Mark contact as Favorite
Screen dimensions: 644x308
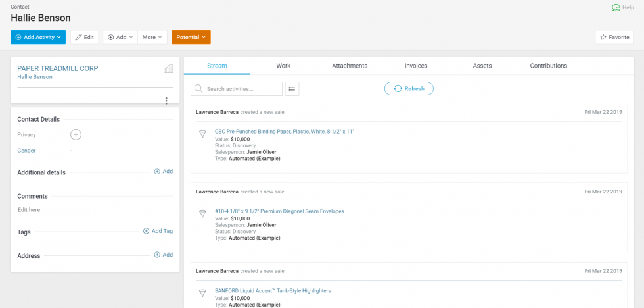tap(614, 38)
